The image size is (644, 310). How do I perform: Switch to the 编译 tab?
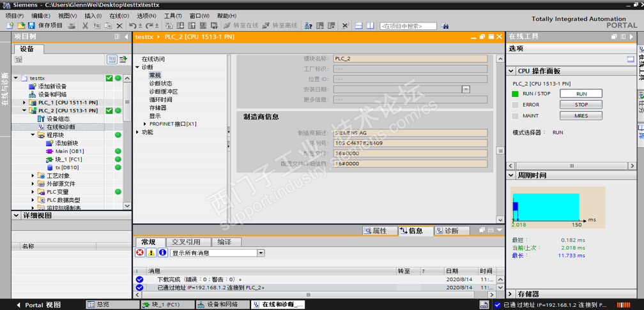pos(226,242)
